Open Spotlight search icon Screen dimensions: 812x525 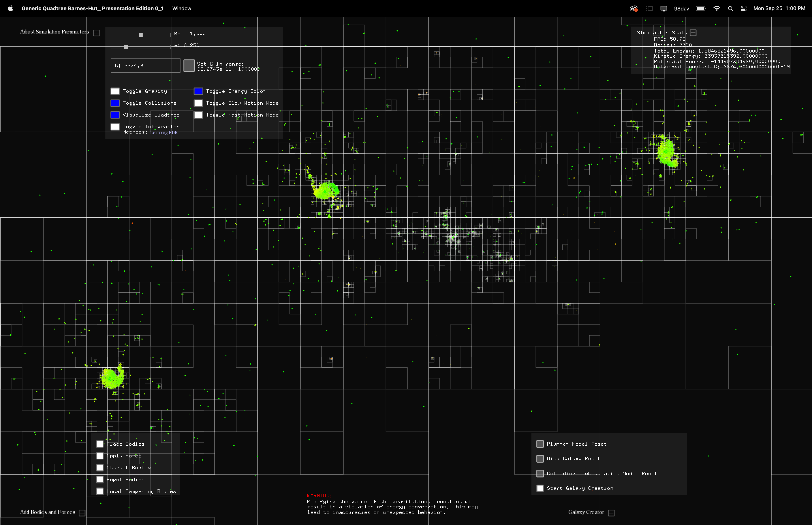(730, 8)
